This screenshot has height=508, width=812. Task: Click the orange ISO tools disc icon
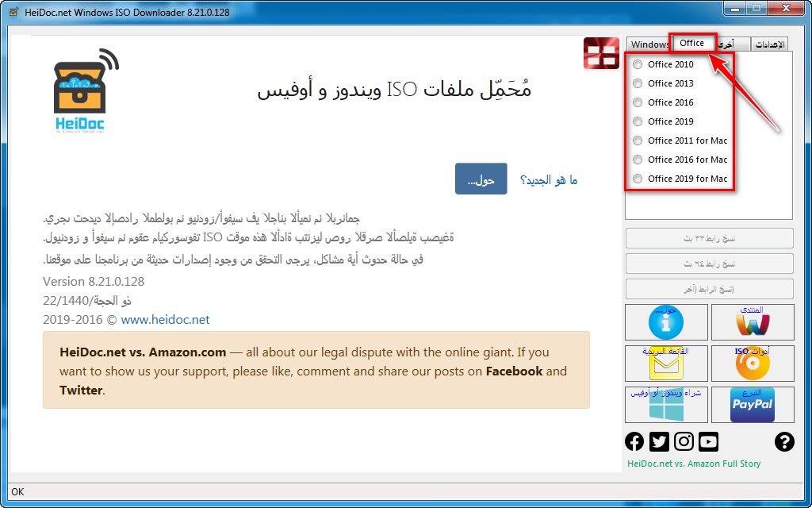coord(753,363)
